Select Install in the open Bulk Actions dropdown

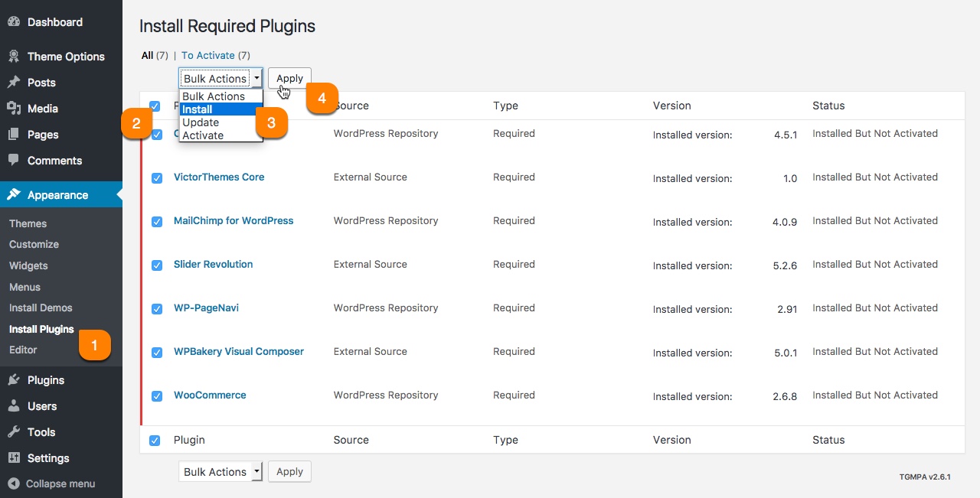[x=198, y=109]
